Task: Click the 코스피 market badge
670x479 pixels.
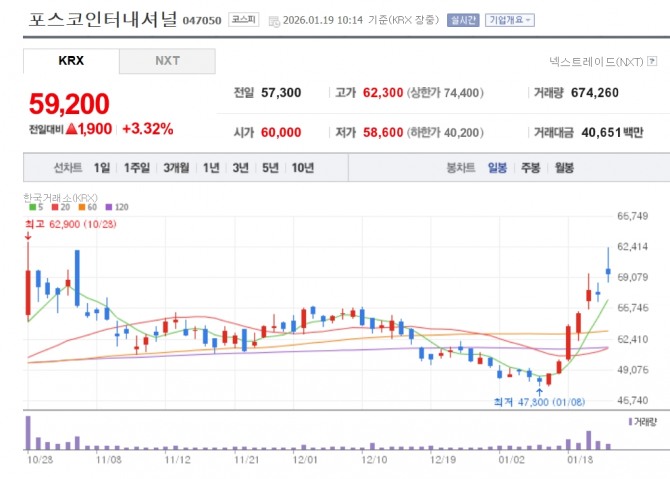Action: pyautogui.click(x=244, y=20)
